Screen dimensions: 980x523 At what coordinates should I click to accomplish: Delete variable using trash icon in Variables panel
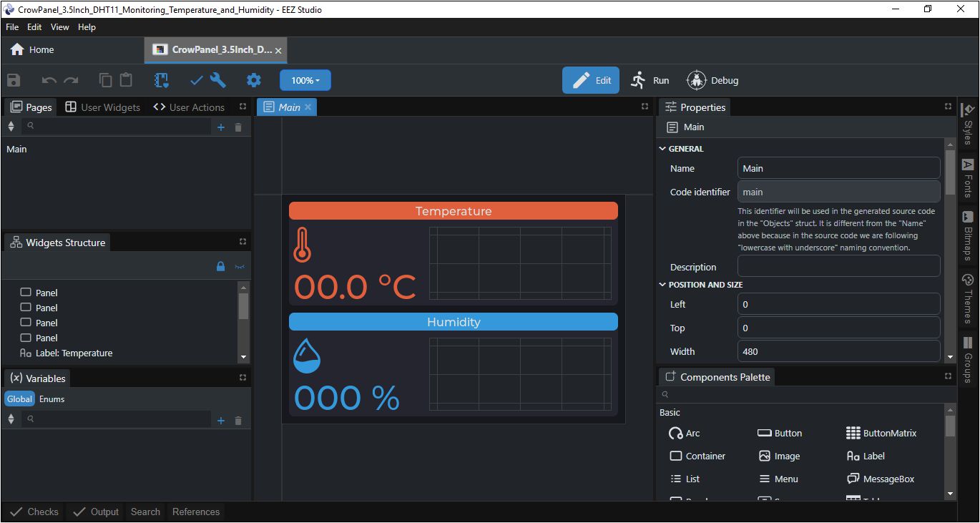pos(238,421)
